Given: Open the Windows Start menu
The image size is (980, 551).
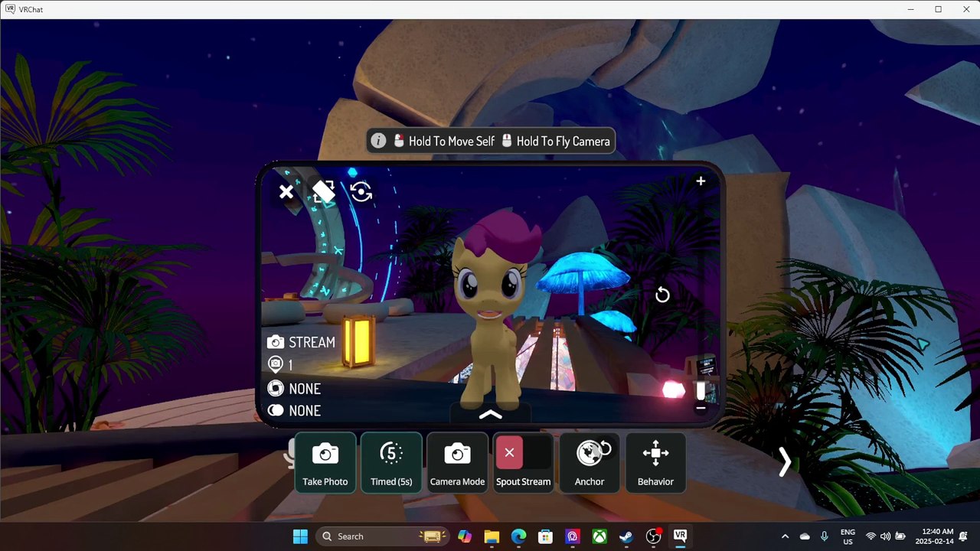Looking at the screenshot, I should click(x=300, y=536).
